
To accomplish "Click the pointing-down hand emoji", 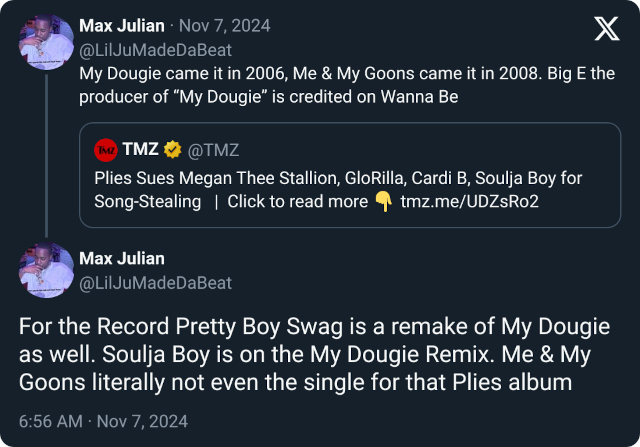I will (383, 201).
